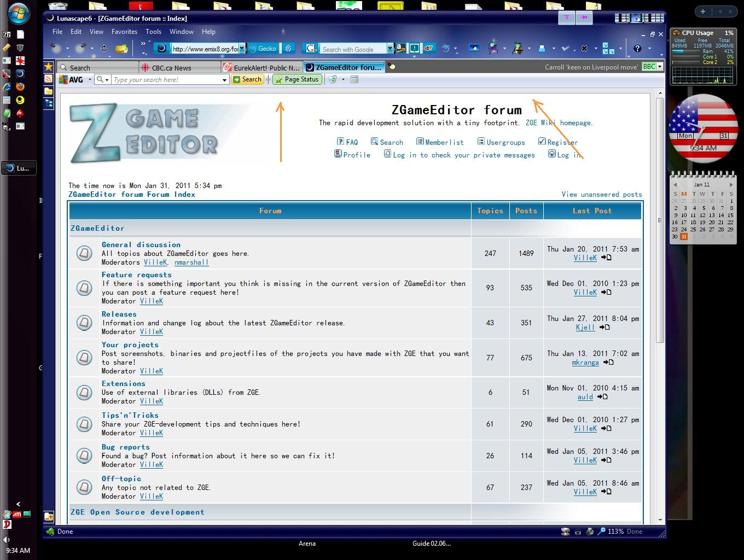Open the File menu
Screen dimensions: 744x560
tap(57, 32)
